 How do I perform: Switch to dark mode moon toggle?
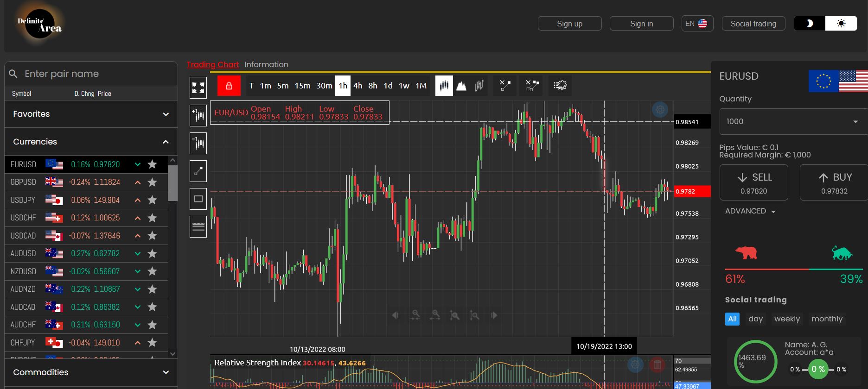click(x=810, y=24)
